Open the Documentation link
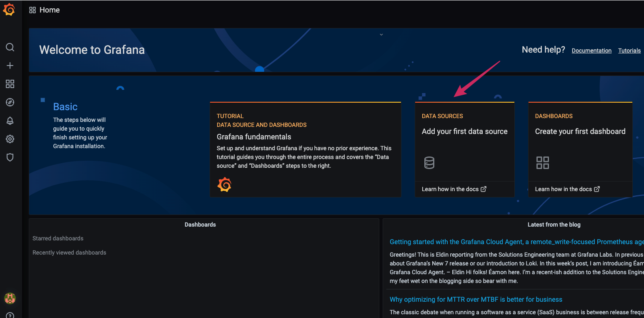Image resolution: width=644 pixels, height=318 pixels. [x=591, y=50]
